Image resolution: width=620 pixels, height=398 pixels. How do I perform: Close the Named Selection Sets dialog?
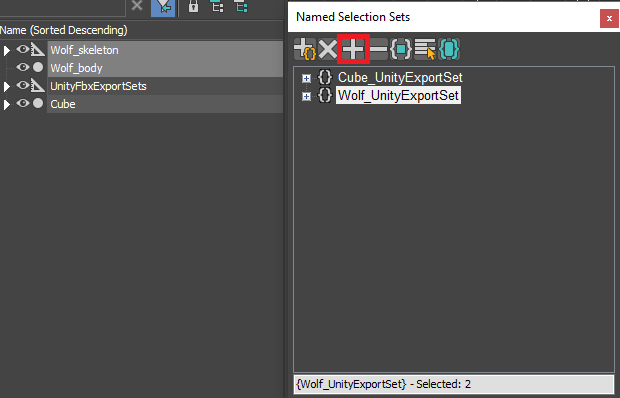[609, 19]
